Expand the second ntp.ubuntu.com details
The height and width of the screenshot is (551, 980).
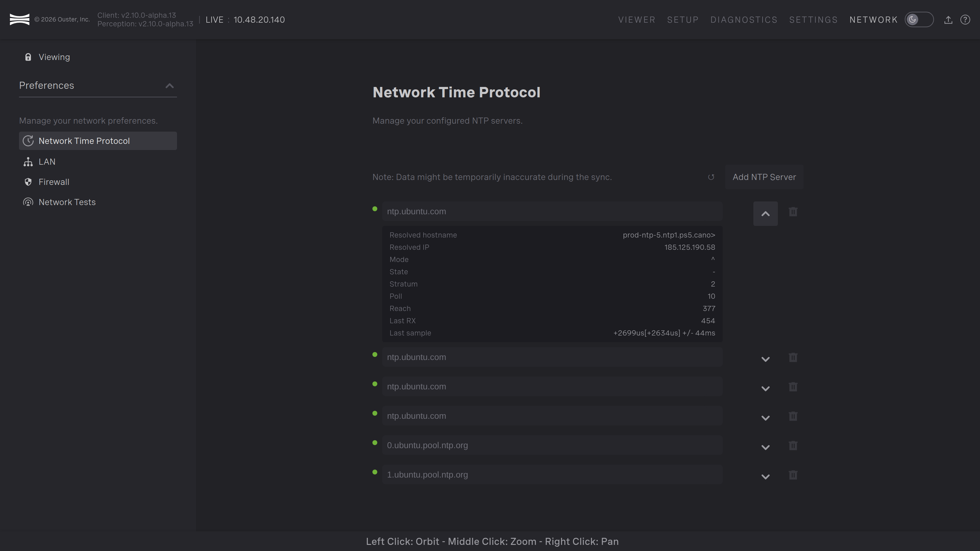click(765, 359)
